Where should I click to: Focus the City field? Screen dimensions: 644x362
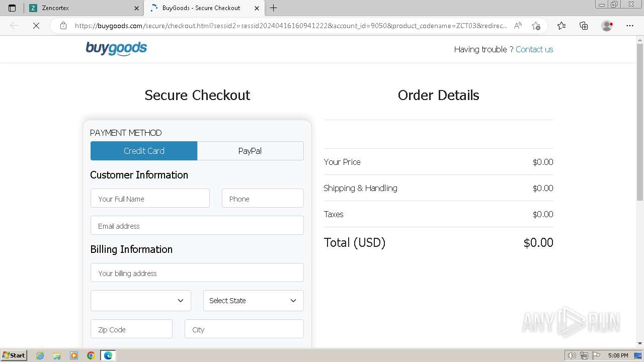point(244,329)
